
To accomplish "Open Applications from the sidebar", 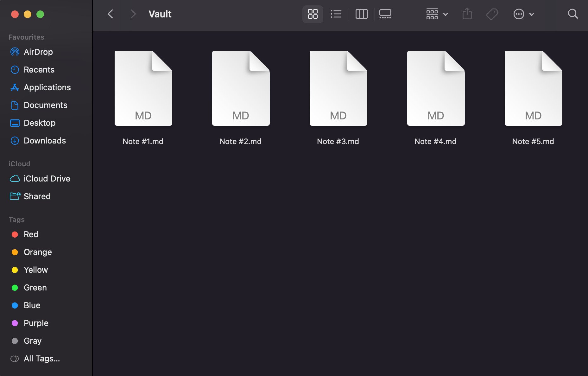I will 47,87.
